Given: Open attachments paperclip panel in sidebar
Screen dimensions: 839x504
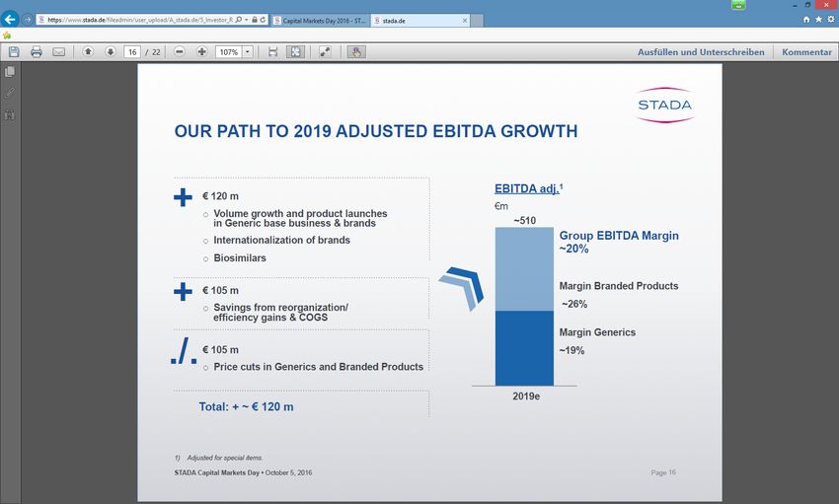Looking at the screenshot, I should coord(10,93).
